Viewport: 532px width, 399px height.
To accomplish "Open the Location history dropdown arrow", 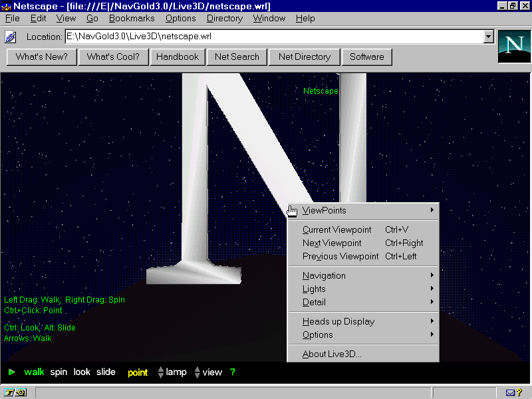I will click(x=489, y=37).
